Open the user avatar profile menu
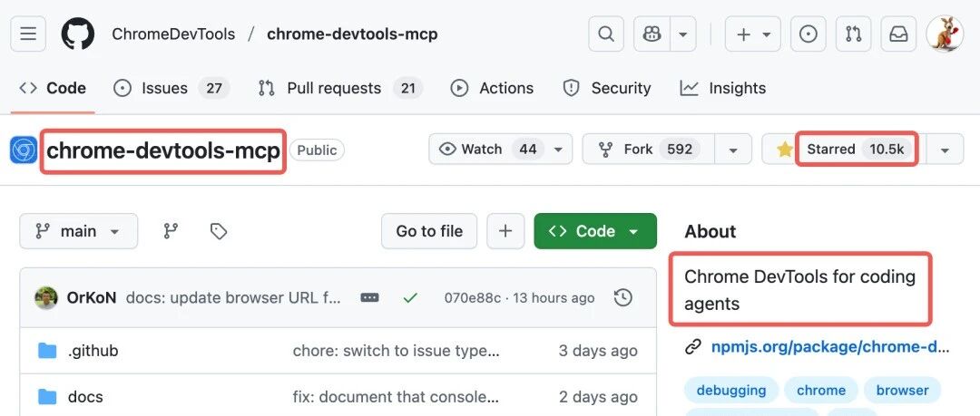The width and height of the screenshot is (980, 416). point(945,34)
